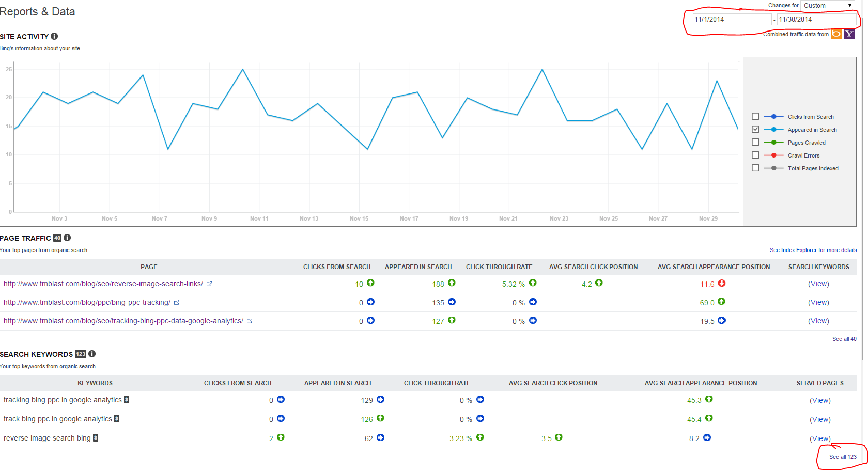The width and height of the screenshot is (868, 470).
Task: View served pages for tracking bing ppc keyword
Action: (x=820, y=400)
